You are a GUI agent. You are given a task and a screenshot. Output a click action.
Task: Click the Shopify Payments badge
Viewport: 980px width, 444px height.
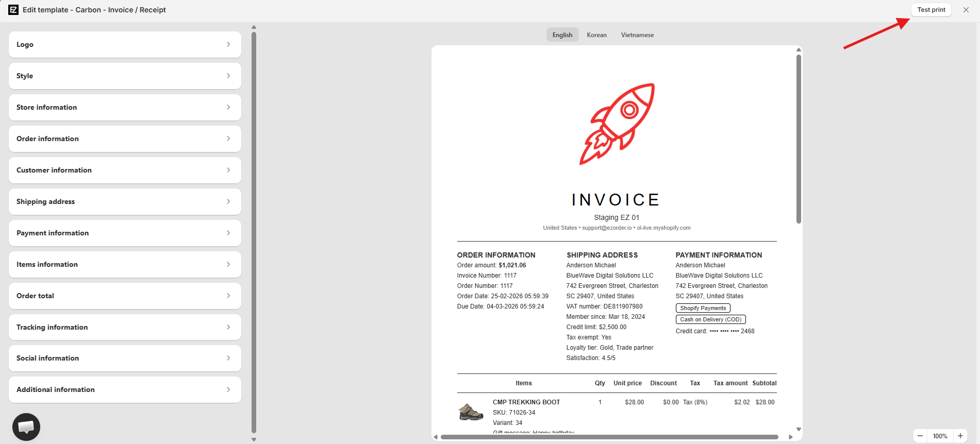point(703,308)
